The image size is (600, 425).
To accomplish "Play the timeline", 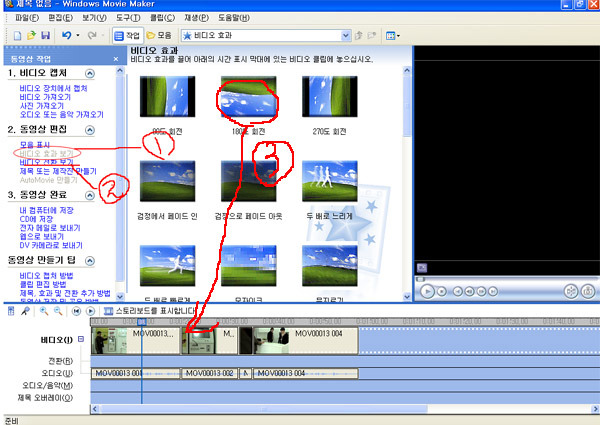I will pyautogui.click(x=90, y=311).
